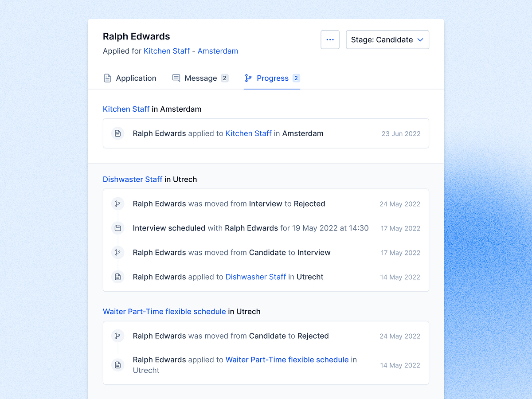Open the Dishwasher Staff posting link

tap(256, 277)
